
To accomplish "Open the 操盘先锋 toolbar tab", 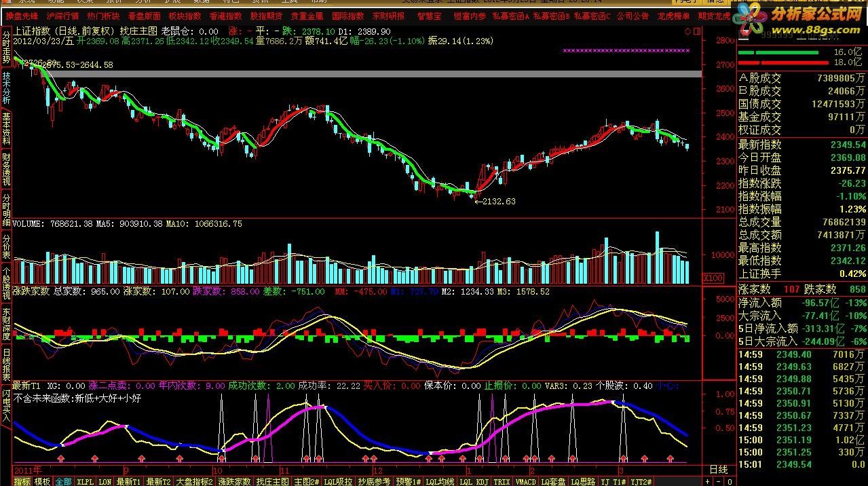I will 22,16.
